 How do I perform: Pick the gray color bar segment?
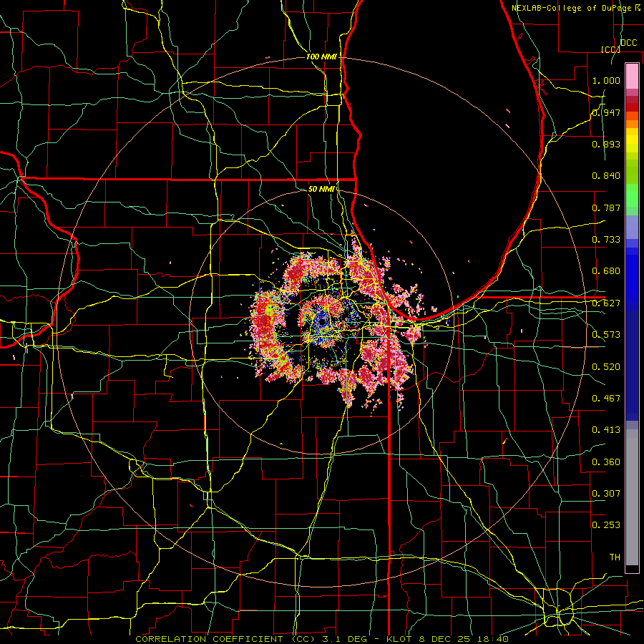pos(632,497)
